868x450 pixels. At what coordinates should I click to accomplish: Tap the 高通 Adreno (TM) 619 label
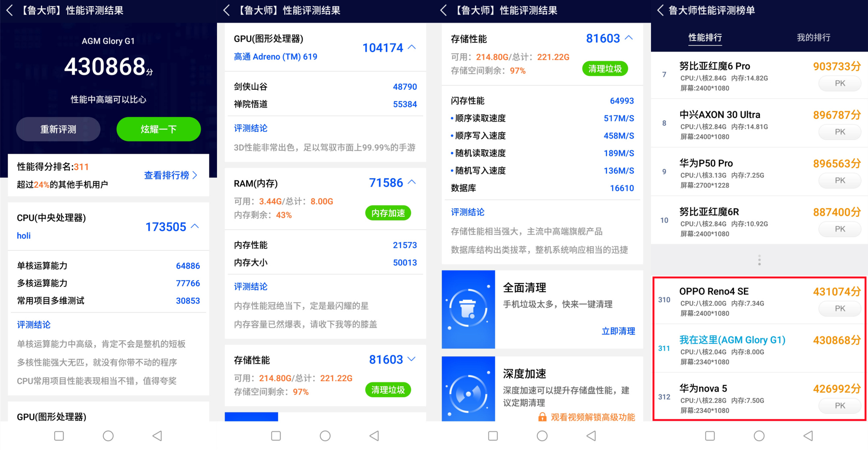[x=276, y=57]
